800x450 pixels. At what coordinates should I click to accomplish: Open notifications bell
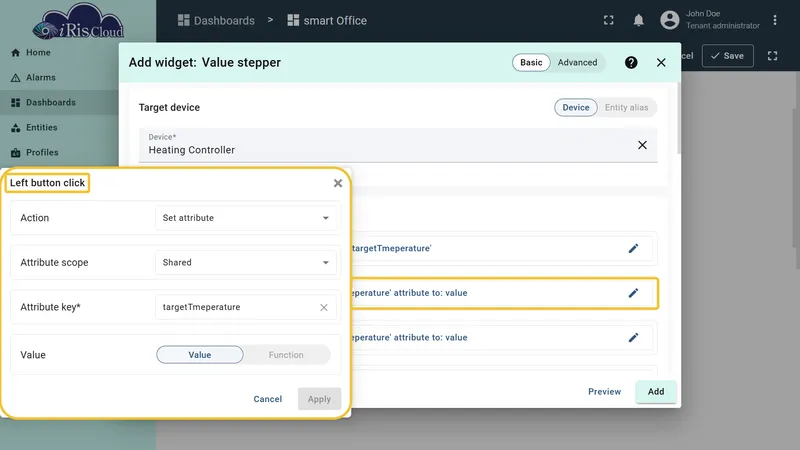(x=638, y=20)
